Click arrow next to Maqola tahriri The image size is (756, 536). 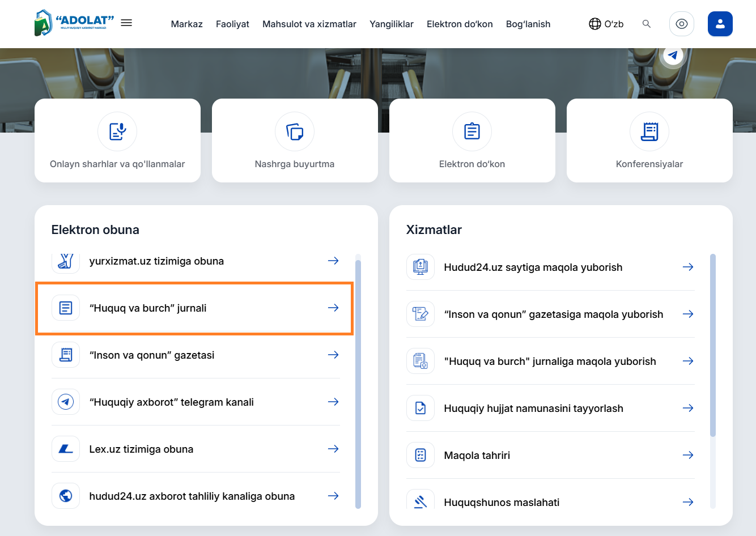coord(687,455)
